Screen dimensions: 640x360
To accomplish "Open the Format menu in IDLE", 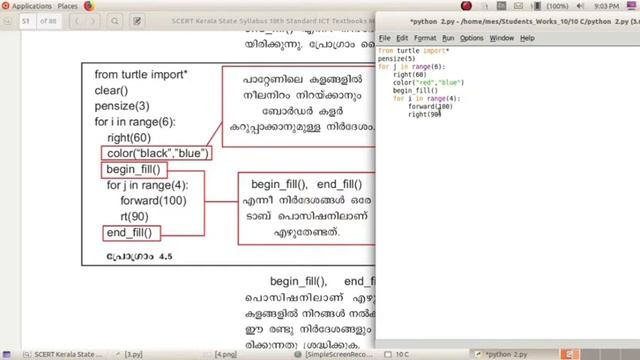I will point(425,38).
